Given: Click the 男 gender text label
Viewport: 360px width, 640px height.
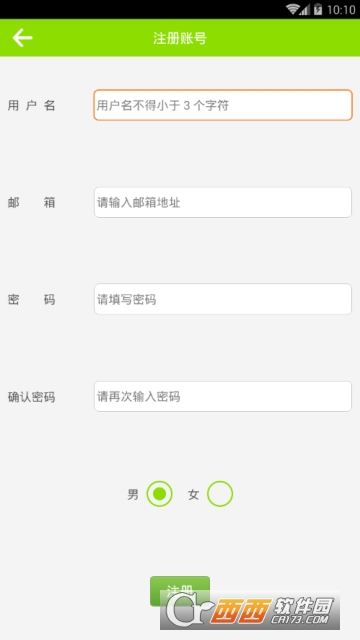Looking at the screenshot, I should click(x=133, y=495).
